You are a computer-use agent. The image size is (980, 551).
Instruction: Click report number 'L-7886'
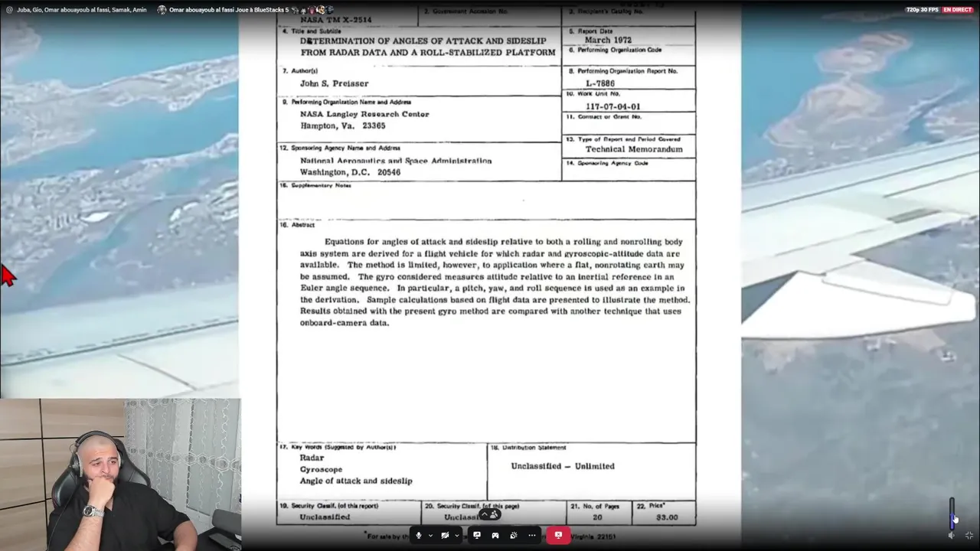point(600,83)
